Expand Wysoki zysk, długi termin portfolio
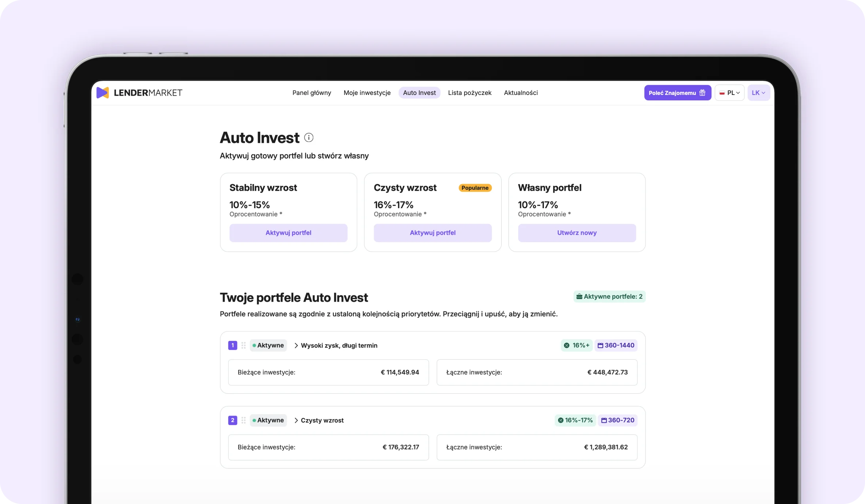865x504 pixels. click(335, 345)
